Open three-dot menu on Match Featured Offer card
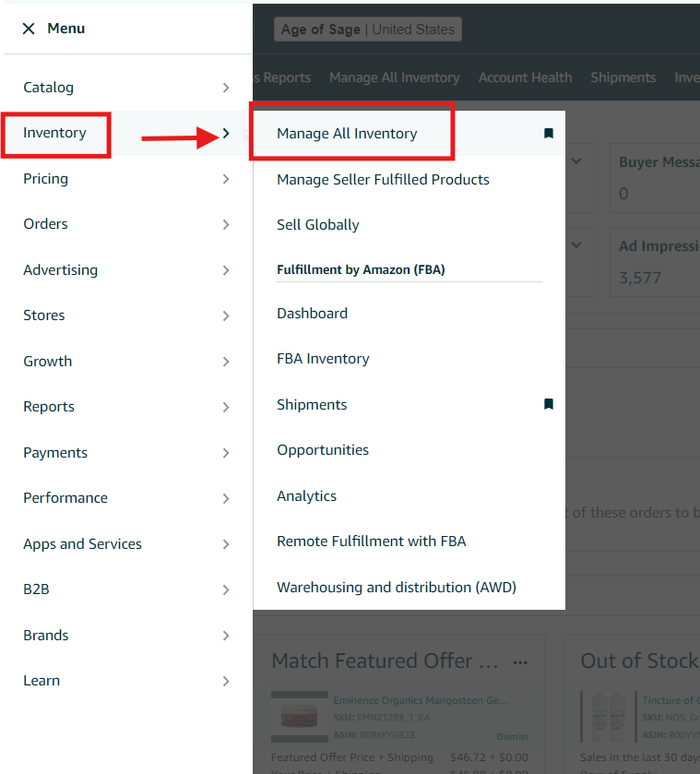Screen dimensions: 700x774 520,661
